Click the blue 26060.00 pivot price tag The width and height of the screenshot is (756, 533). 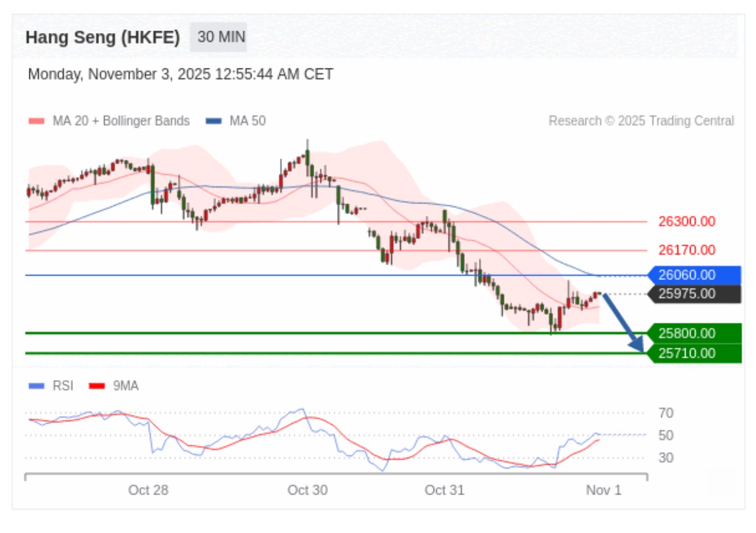point(694,275)
